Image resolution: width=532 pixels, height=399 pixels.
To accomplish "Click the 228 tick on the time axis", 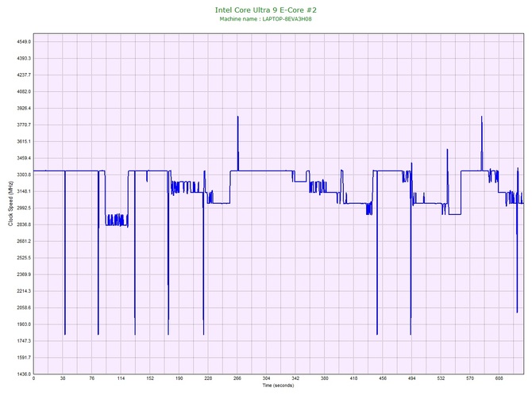I will pos(208,378).
